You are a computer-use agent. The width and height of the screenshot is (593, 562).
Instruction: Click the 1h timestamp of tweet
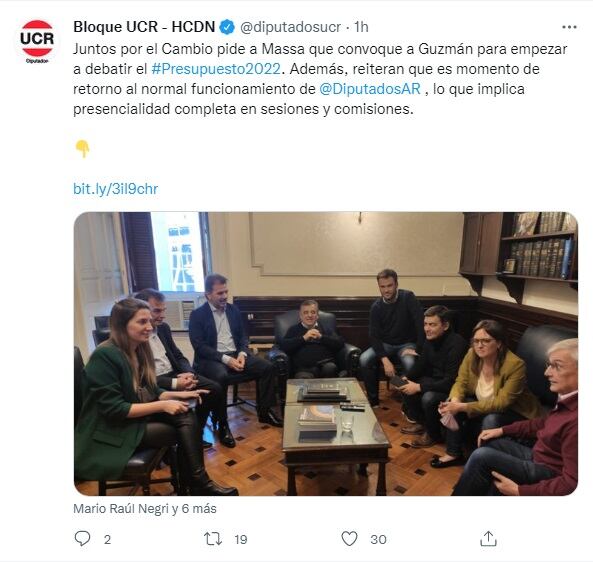(361, 27)
